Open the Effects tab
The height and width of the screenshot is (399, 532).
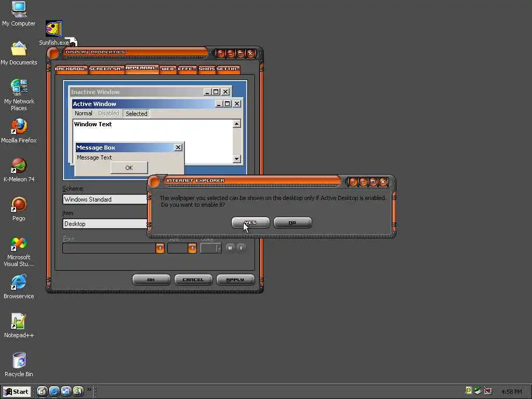(x=187, y=69)
